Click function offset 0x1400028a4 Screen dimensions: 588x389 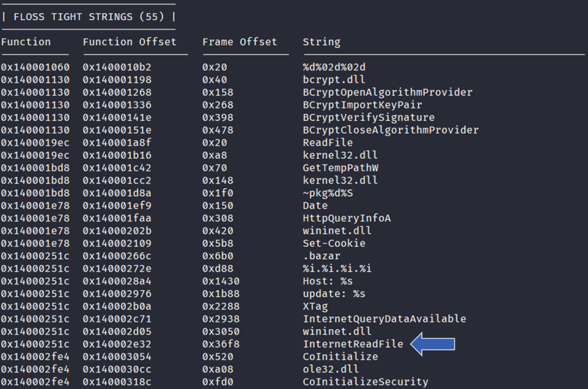pos(117,281)
